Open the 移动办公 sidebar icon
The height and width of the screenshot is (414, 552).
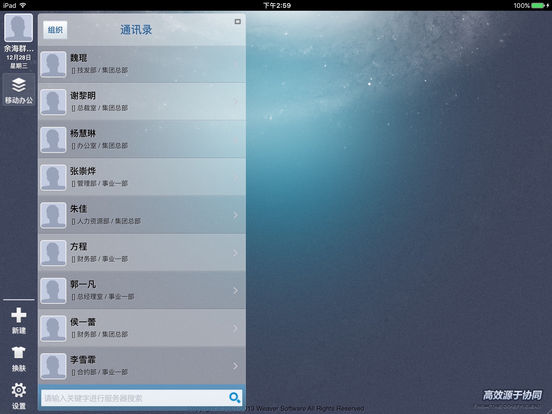click(x=19, y=90)
